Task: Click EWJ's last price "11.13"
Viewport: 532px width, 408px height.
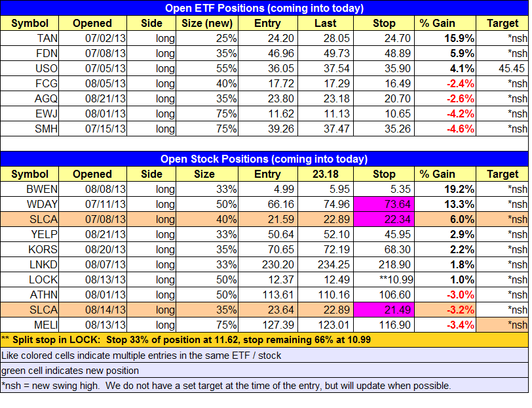Action: tap(326, 113)
